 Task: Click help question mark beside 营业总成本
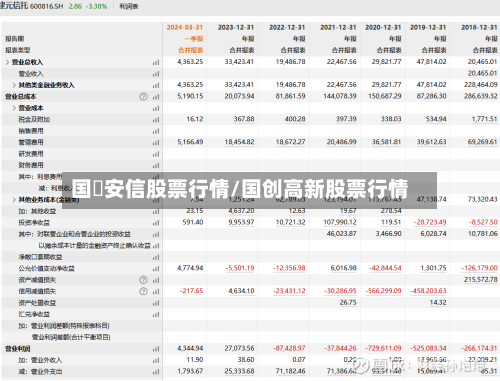click(x=143, y=97)
